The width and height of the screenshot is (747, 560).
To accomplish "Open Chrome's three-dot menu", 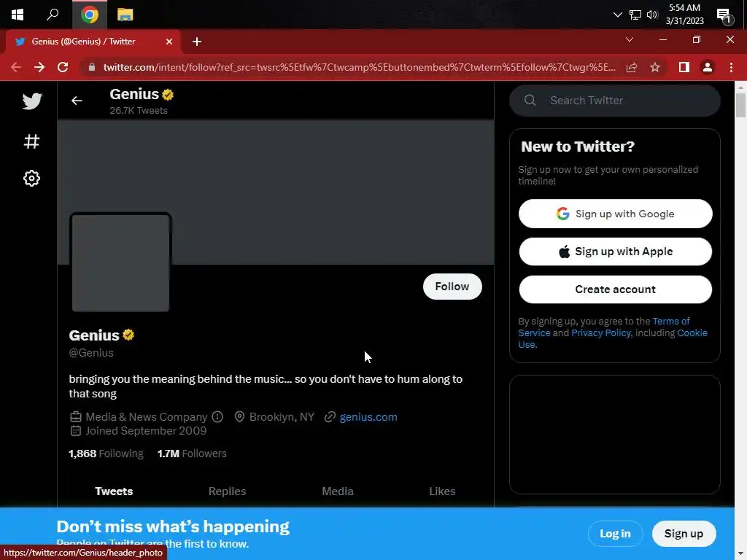I will (731, 67).
